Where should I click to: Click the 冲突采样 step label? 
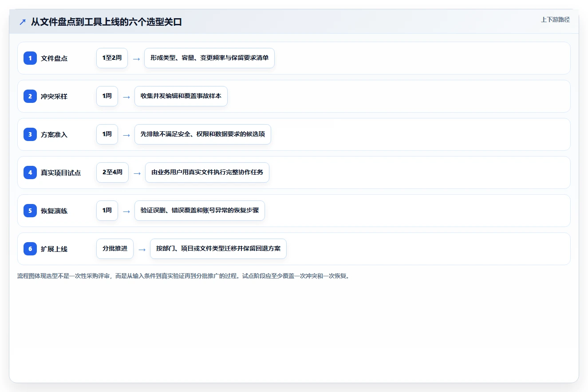coord(54,96)
